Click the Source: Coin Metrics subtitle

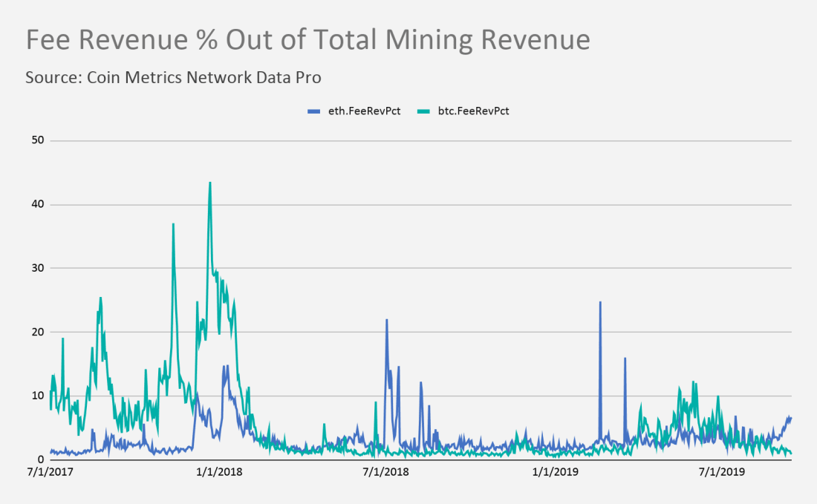(x=173, y=78)
